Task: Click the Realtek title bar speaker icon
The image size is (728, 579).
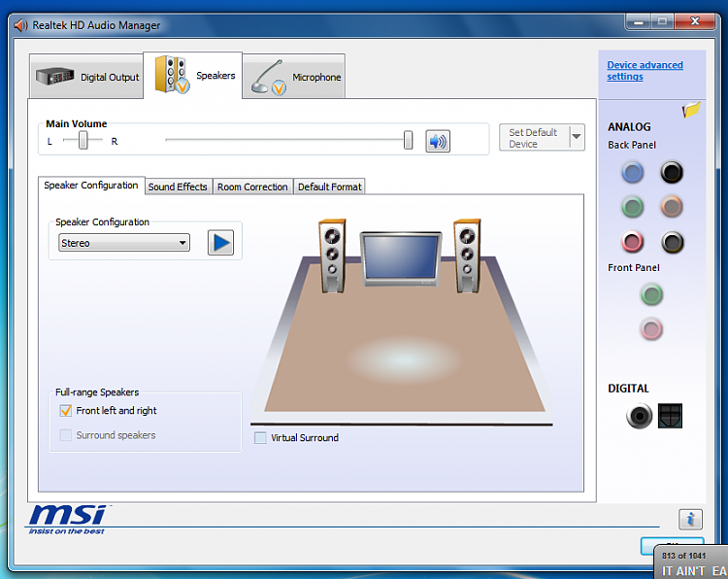Action: (21, 25)
